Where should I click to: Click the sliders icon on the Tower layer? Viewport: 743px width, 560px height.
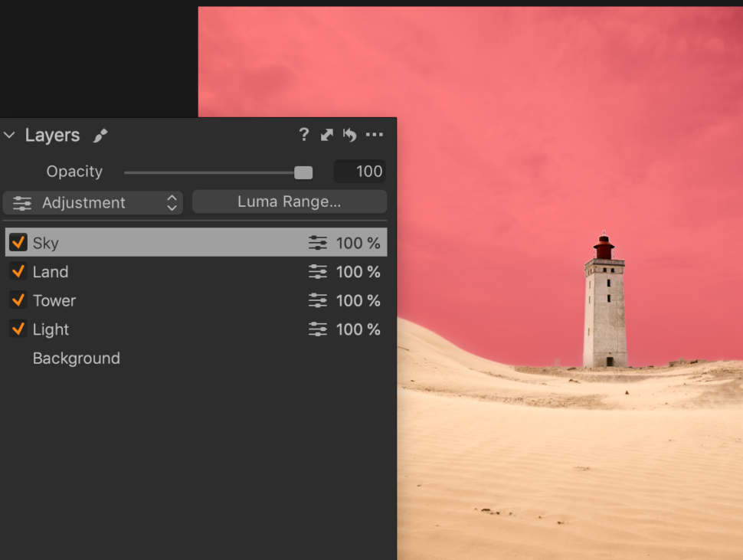pos(317,300)
